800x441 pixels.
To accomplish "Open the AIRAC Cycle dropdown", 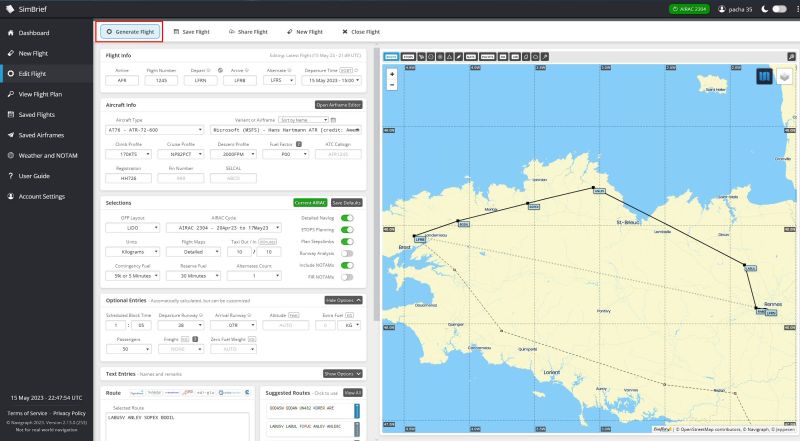I will [x=223, y=228].
